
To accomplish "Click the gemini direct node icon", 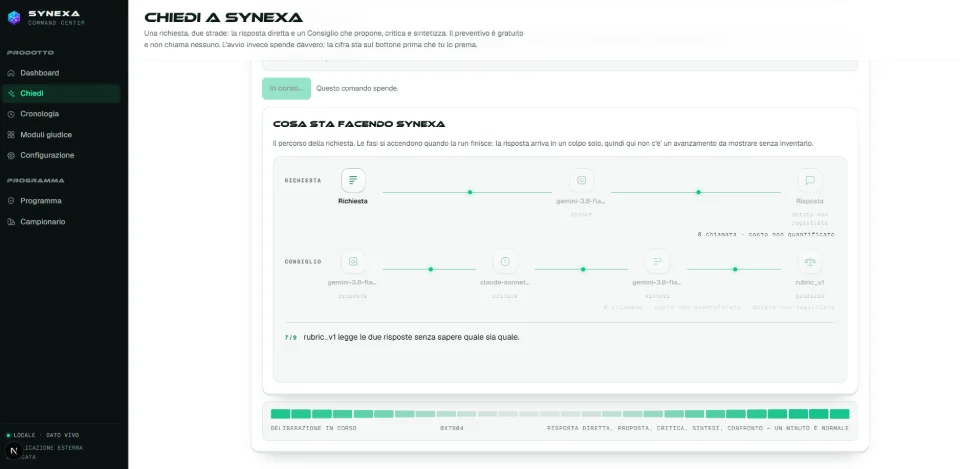I will click(582, 181).
